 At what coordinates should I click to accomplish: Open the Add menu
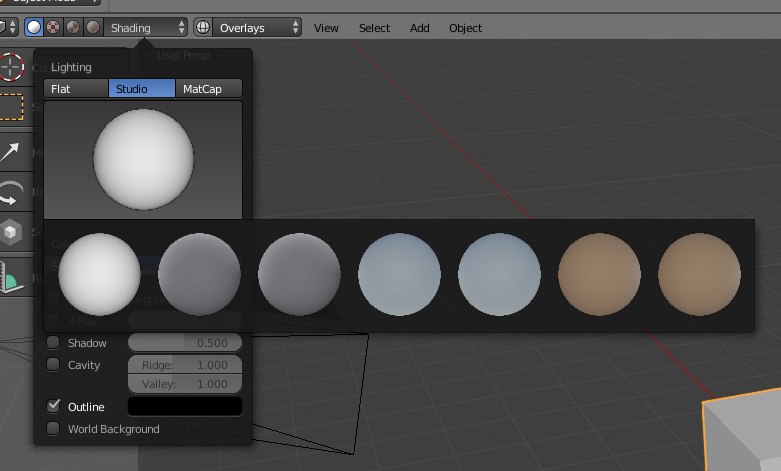(420, 28)
